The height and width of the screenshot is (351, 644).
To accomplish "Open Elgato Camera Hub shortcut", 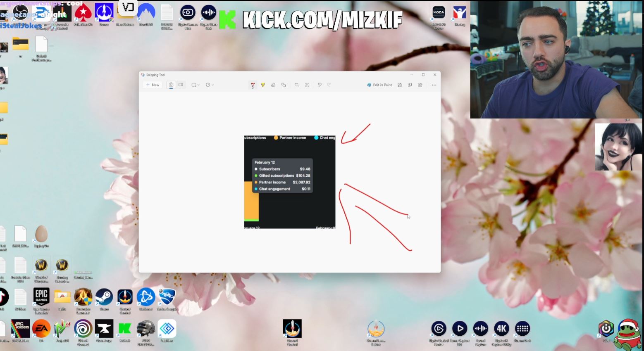I will coord(188,17).
